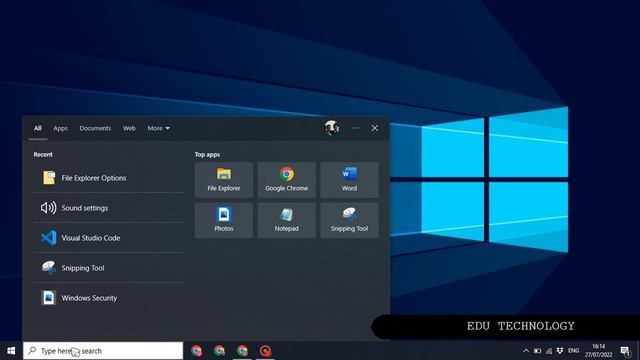Switch to the Documents search tab
This screenshot has width=640, height=360.
pyautogui.click(x=95, y=128)
